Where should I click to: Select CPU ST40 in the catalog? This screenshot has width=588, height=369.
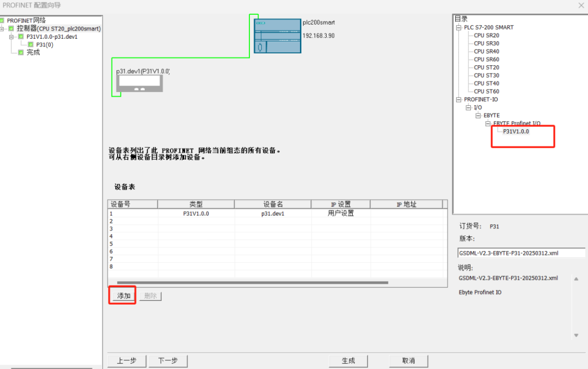pos(486,83)
